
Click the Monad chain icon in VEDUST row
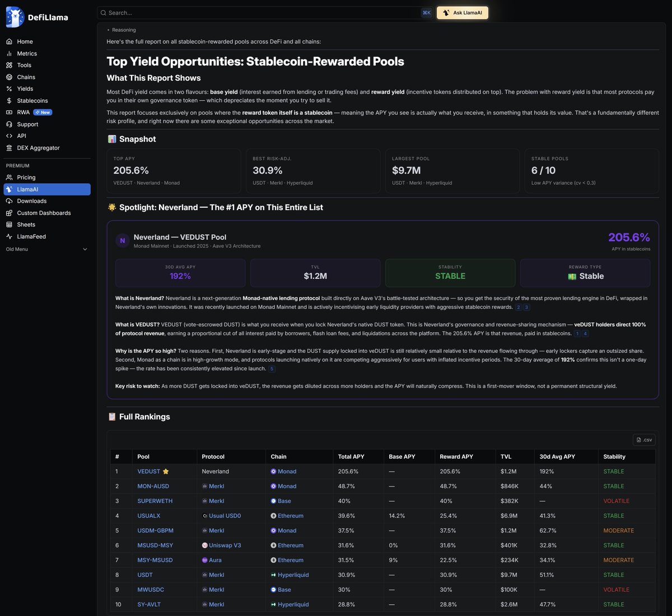click(x=273, y=472)
